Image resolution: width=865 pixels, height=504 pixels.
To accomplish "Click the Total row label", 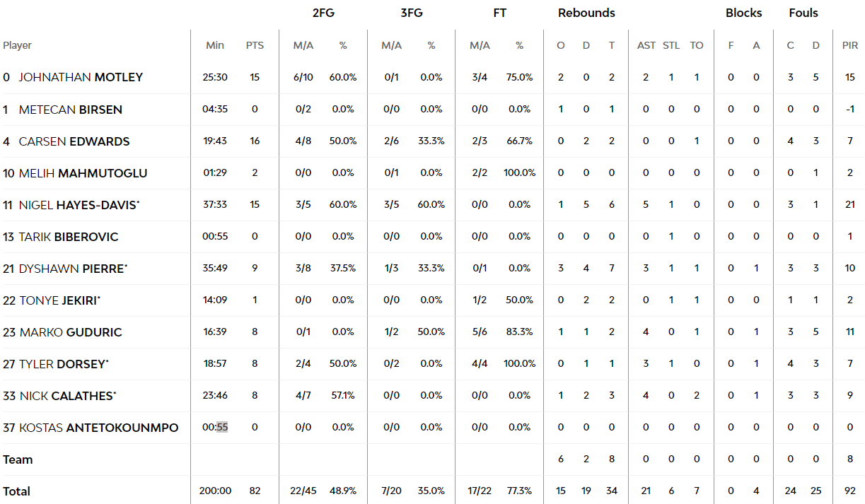I will (x=17, y=491).
